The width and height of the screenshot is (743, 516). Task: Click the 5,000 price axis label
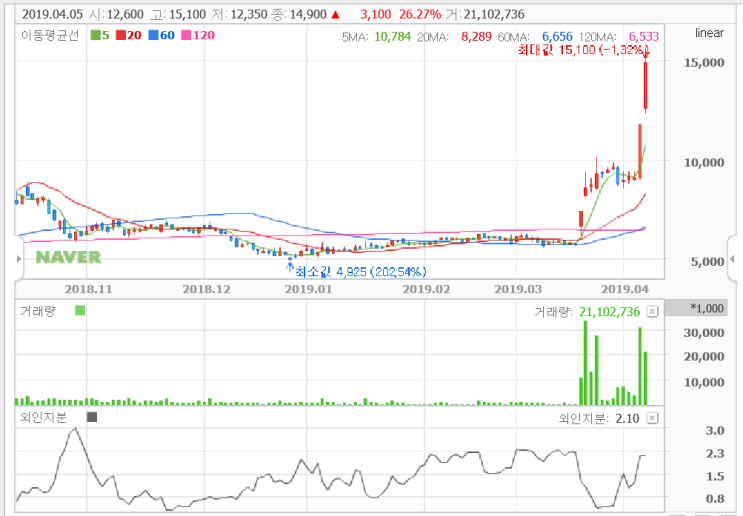pos(707,262)
